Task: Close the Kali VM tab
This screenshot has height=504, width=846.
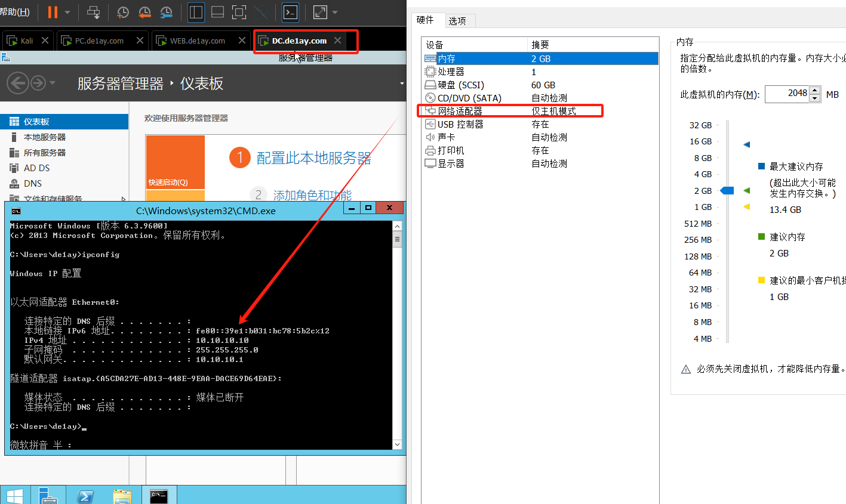Action: click(x=46, y=41)
